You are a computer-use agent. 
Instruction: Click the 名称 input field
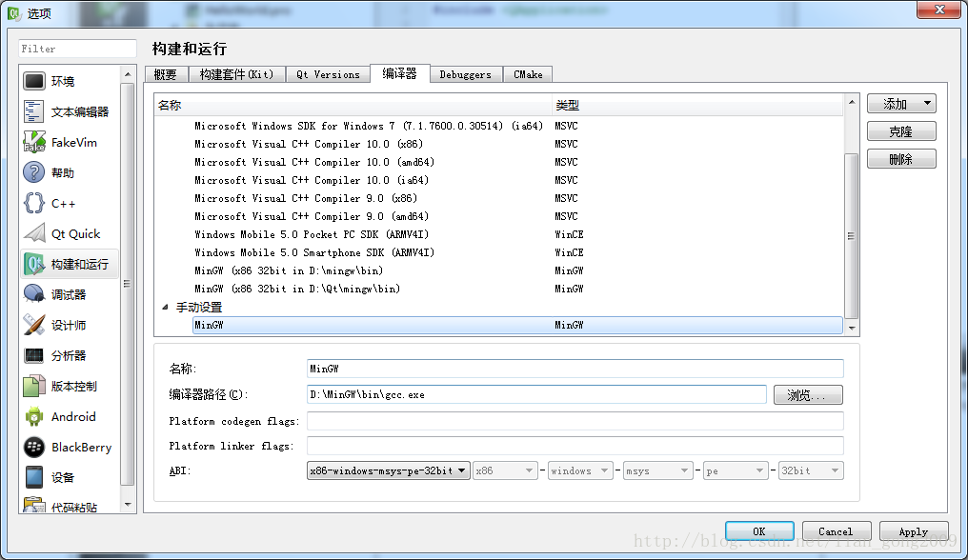[575, 369]
